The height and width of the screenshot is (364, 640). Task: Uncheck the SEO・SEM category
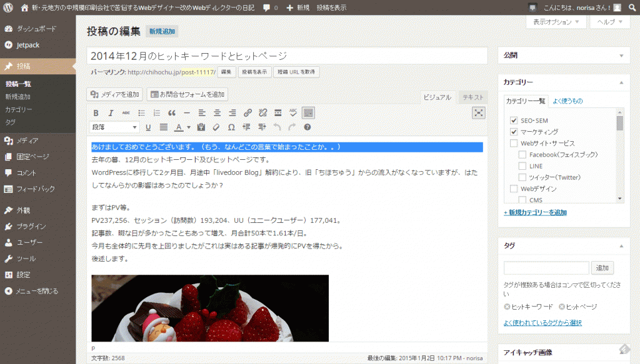(514, 121)
